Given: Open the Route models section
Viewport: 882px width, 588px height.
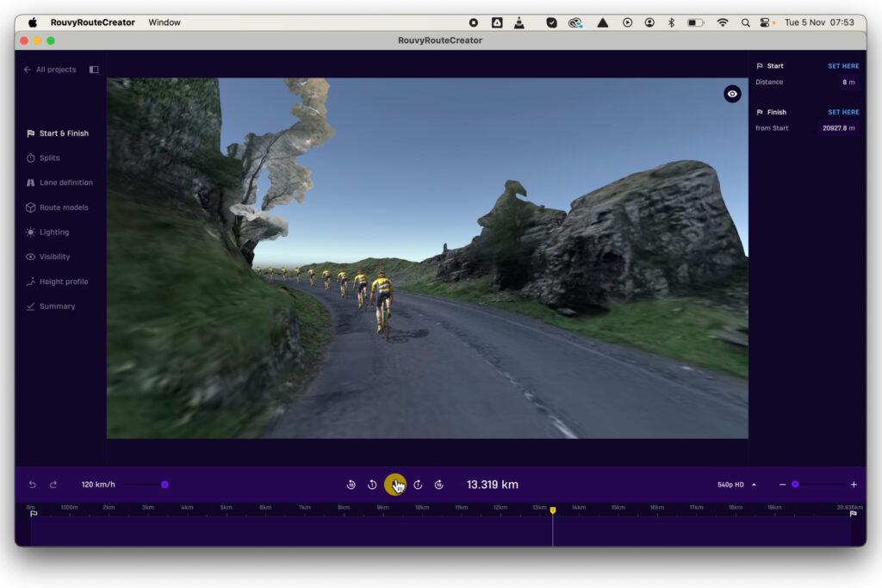Looking at the screenshot, I should click(58, 207).
